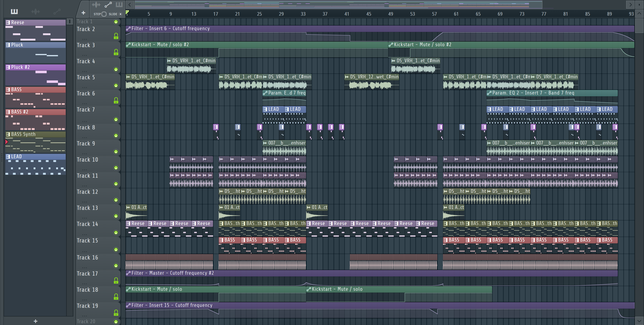
Task: Toggle Track 5 mute LED
Action: tap(116, 85)
